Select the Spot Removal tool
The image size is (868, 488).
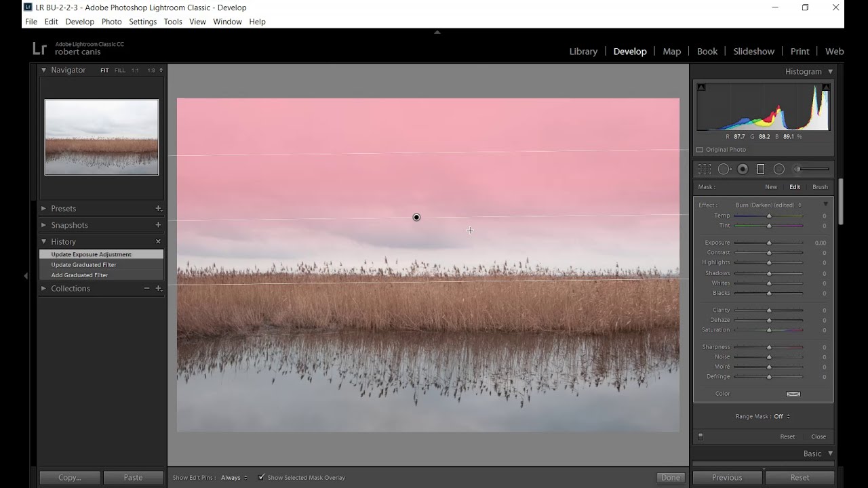point(724,169)
